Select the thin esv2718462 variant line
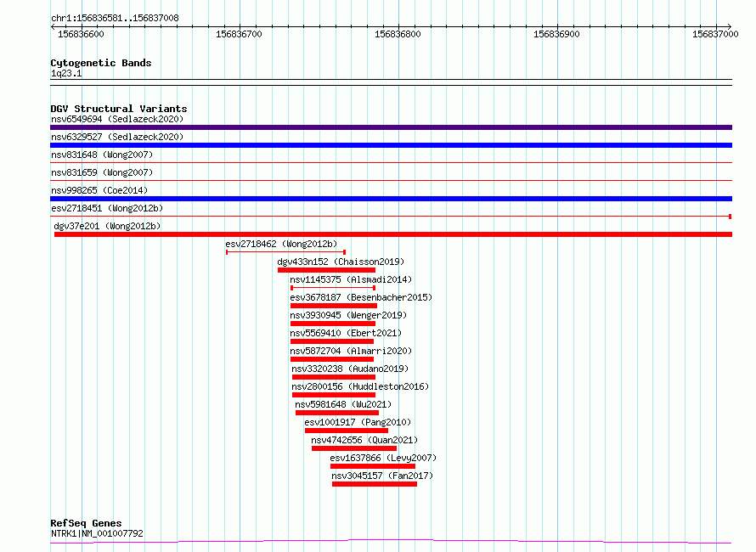 286,252
